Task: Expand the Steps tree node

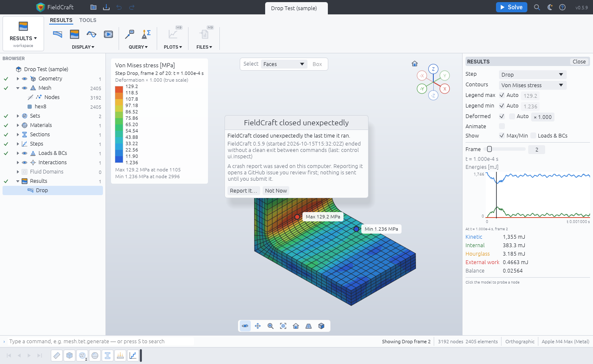Action: pyautogui.click(x=18, y=144)
